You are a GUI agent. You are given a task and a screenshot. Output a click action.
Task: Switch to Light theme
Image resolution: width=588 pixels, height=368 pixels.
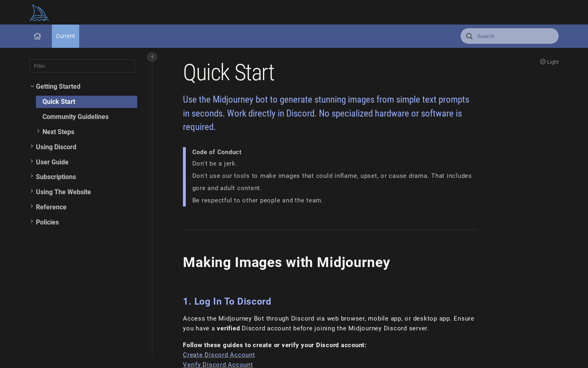552,62
